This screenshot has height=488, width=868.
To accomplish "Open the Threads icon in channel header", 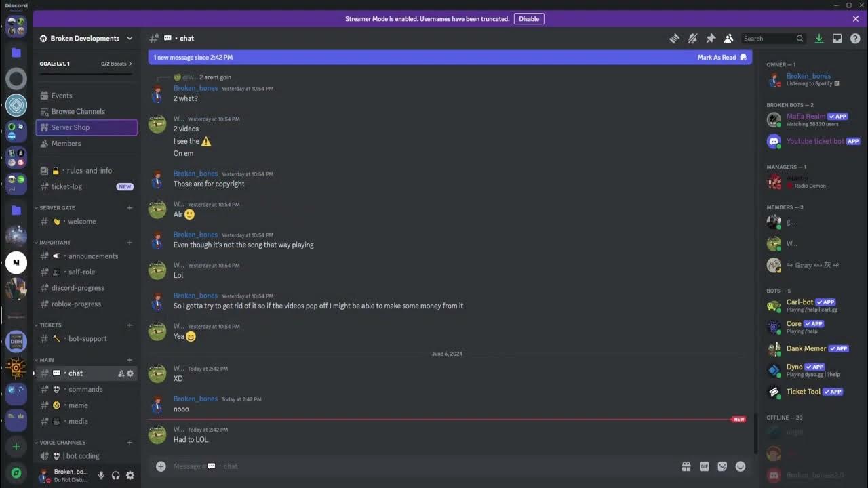I will (674, 39).
